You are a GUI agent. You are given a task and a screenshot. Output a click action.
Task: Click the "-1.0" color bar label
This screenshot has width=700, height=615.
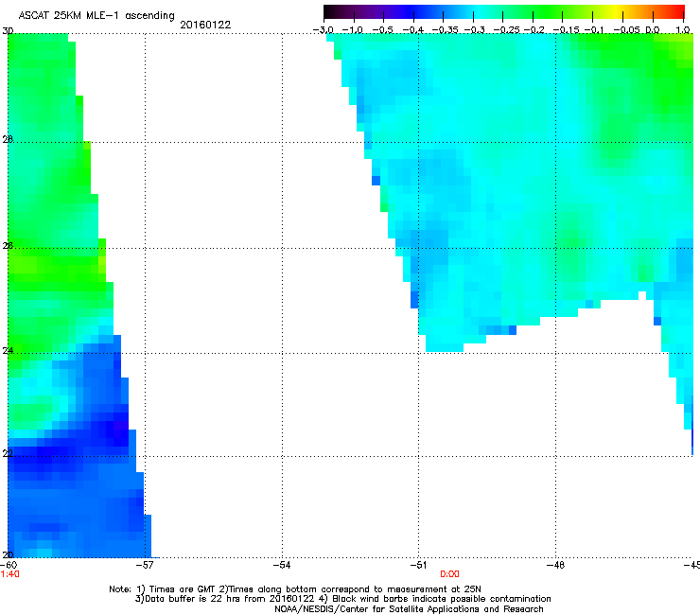point(353,30)
